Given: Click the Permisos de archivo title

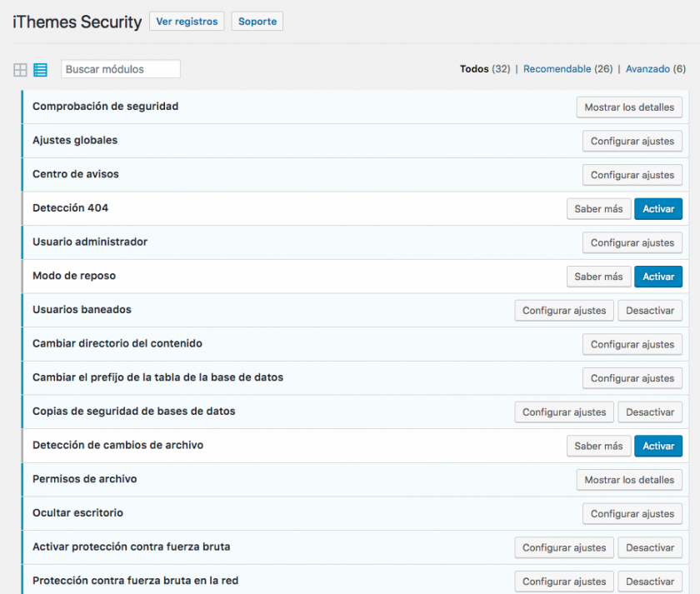Looking at the screenshot, I should pos(85,479).
